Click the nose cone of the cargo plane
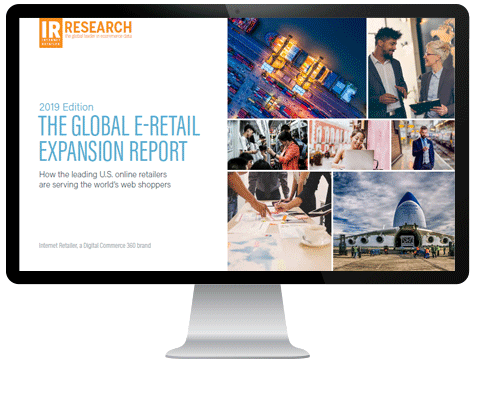This screenshot has width=480, height=396. tap(409, 210)
